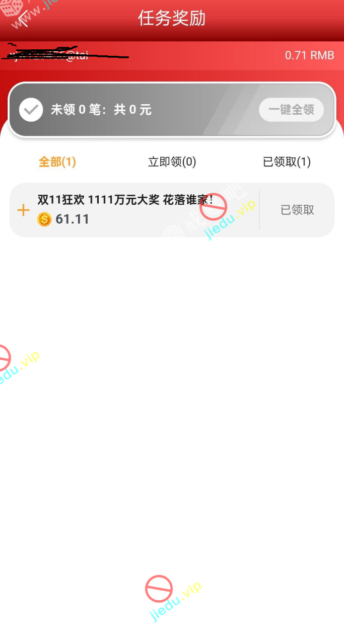Click the gold dollar coin icon

(x=44, y=219)
